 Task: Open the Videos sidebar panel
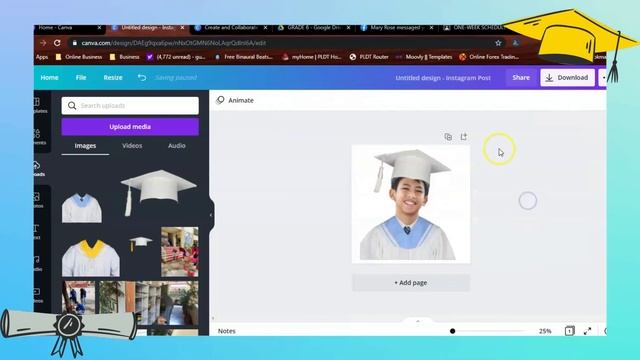point(38,295)
